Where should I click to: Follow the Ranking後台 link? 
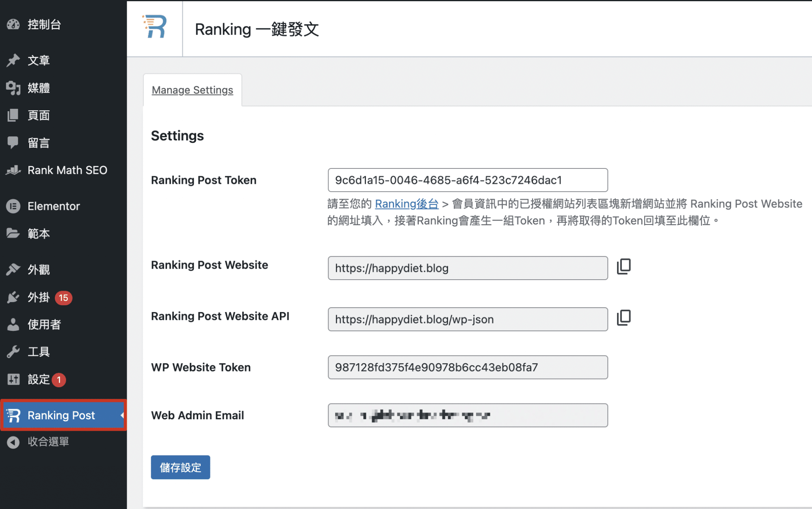click(406, 204)
